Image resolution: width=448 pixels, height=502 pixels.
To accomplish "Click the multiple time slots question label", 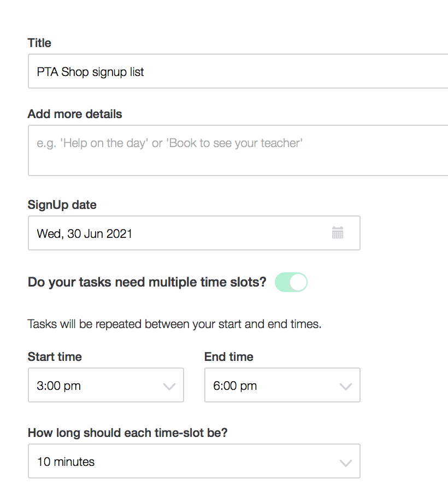I will click(147, 282).
